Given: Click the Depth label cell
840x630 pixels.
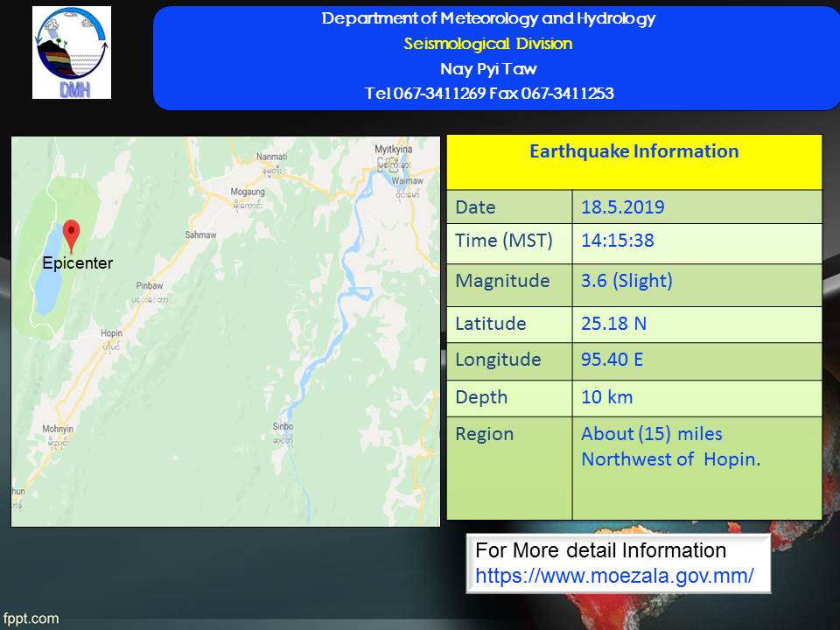Looking at the screenshot, I should pos(509,399).
